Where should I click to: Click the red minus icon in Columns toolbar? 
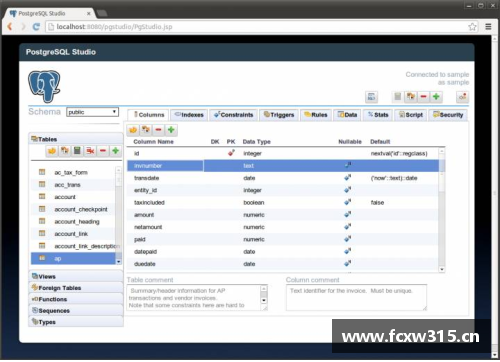158,130
